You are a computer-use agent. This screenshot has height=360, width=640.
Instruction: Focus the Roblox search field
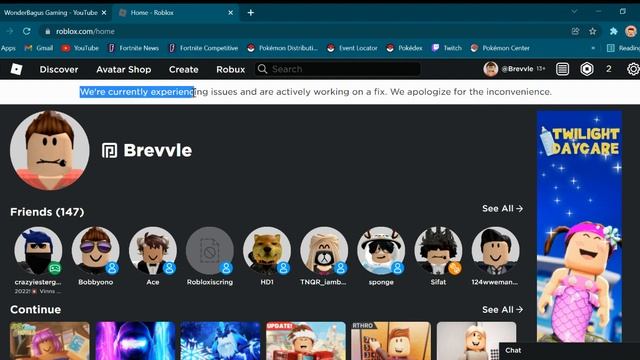click(338, 69)
